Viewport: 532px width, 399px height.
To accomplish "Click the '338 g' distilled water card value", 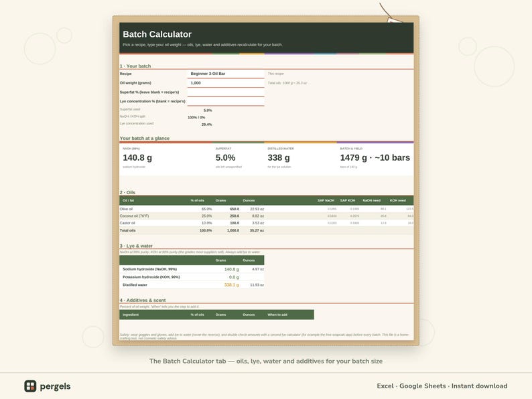I will tap(279, 157).
